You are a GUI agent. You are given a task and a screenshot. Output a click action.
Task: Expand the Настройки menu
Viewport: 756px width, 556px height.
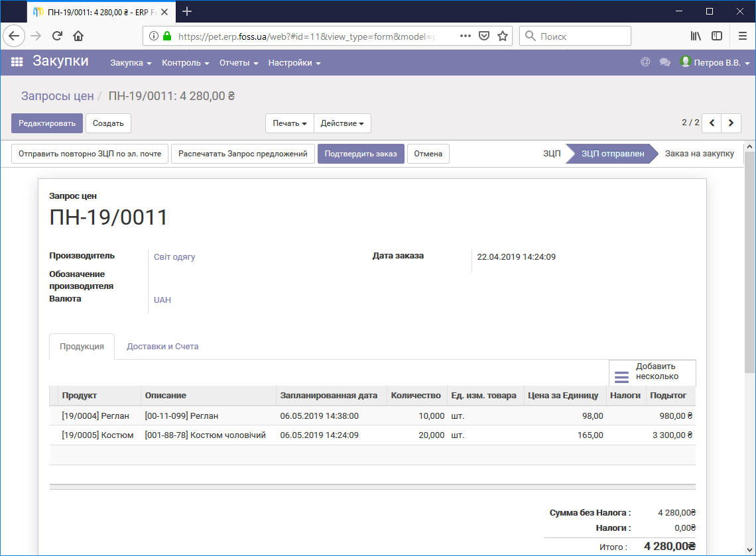294,63
